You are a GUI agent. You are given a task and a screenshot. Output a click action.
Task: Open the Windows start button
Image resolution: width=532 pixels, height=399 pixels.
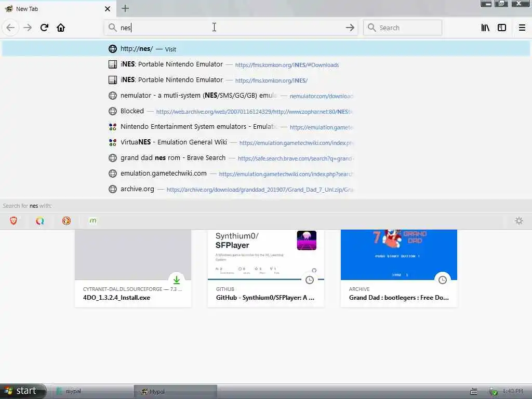(22, 391)
